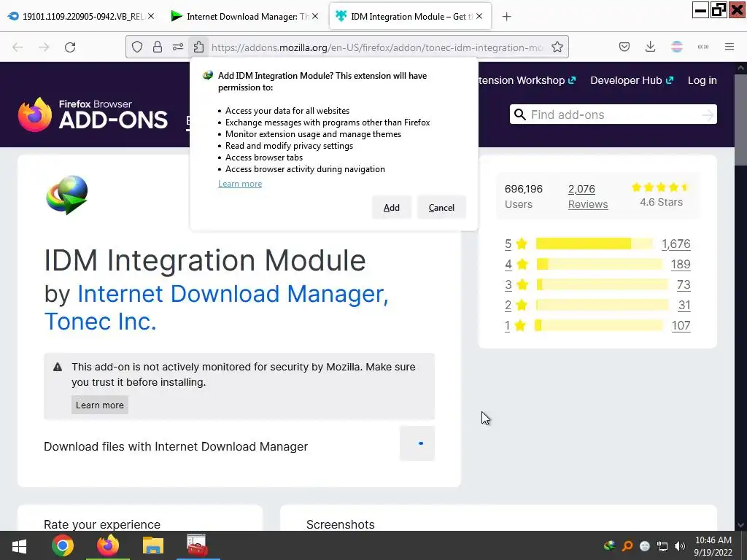
Task: Bookmark this page with the star icon
Action: pos(557,47)
